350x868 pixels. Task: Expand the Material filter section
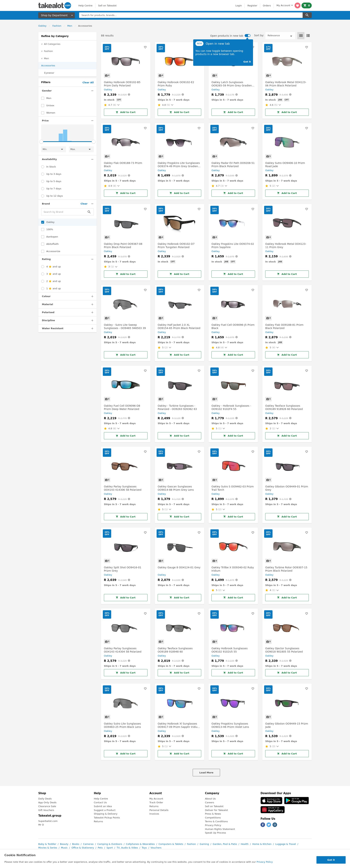[x=67, y=304]
